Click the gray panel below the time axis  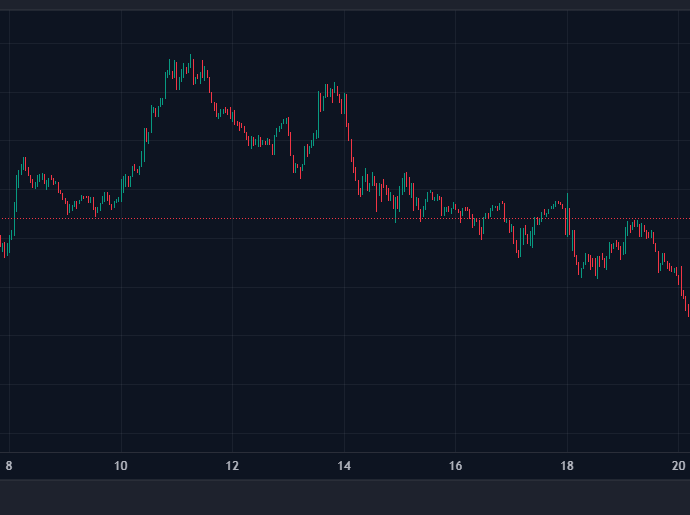point(345,496)
